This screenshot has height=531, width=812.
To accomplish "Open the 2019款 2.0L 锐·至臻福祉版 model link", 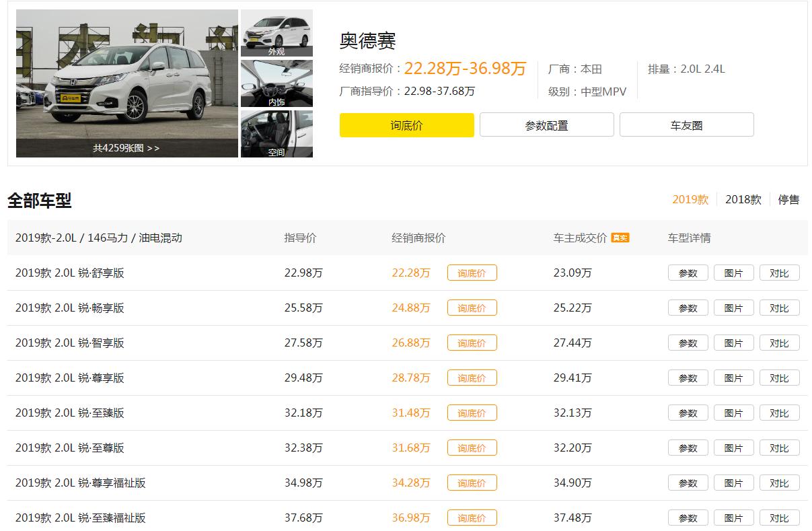I will [x=81, y=518].
